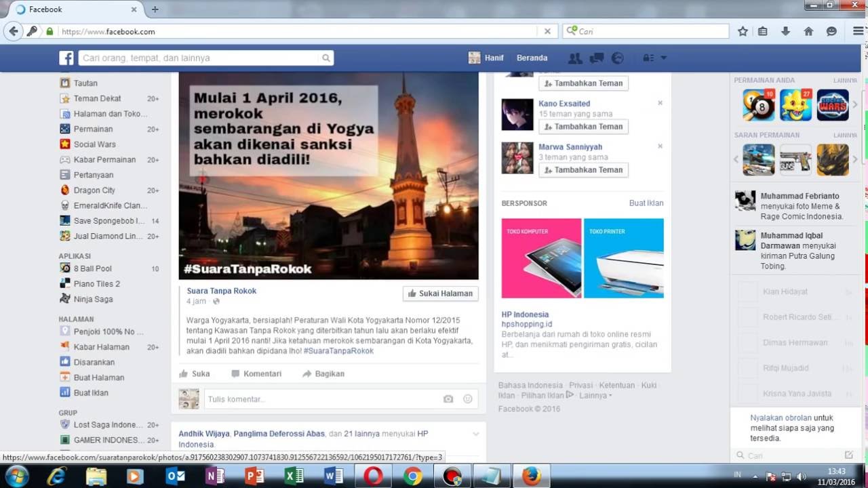Click Bagikan to share the post
The width and height of the screenshot is (868, 488).
click(x=323, y=373)
